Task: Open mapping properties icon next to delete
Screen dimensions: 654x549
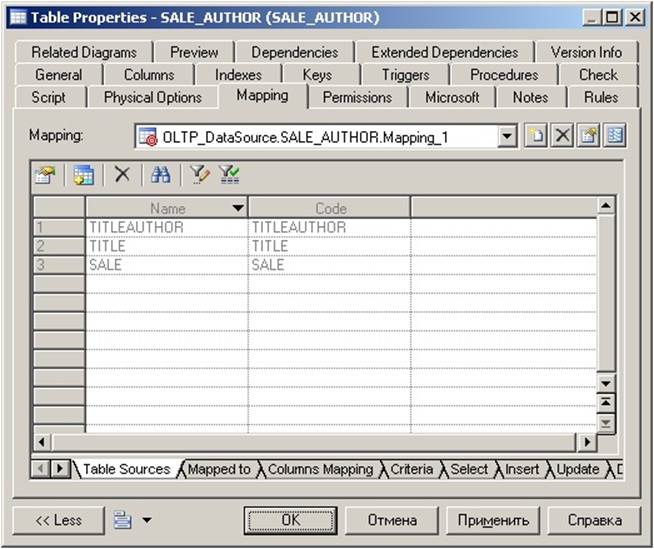Action: 588,136
